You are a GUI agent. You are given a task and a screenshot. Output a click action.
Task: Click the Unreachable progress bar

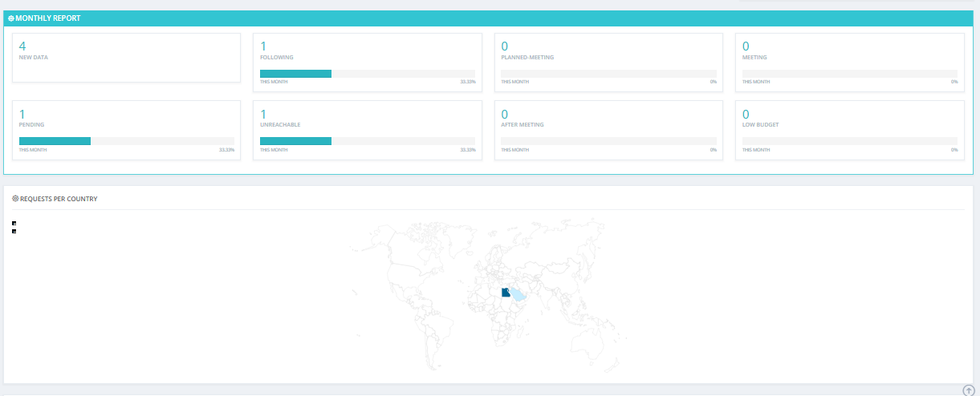[368, 141]
